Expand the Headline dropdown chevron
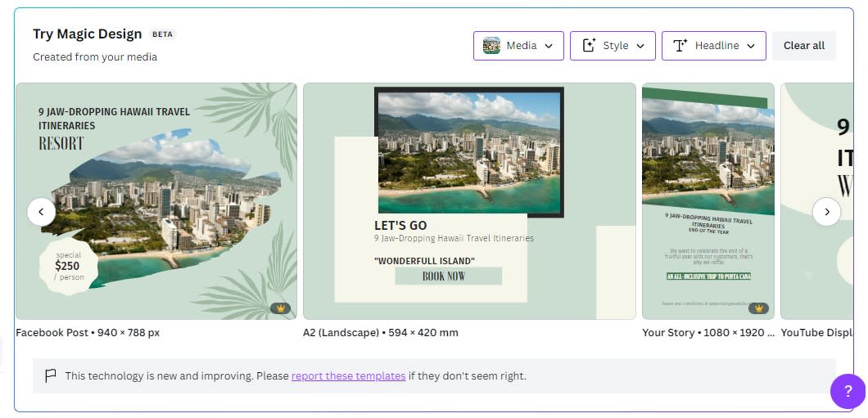Screen dimensions: 868x418 coord(751,46)
